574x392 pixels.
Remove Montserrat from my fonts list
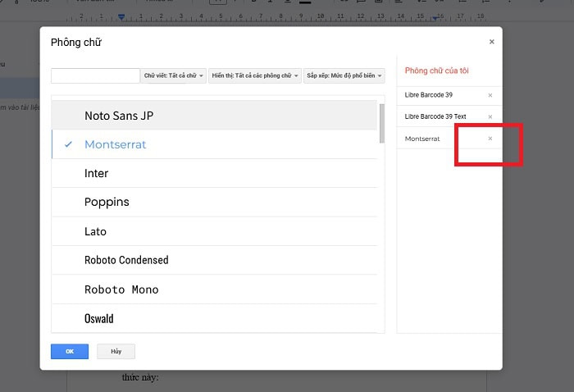[x=490, y=139]
